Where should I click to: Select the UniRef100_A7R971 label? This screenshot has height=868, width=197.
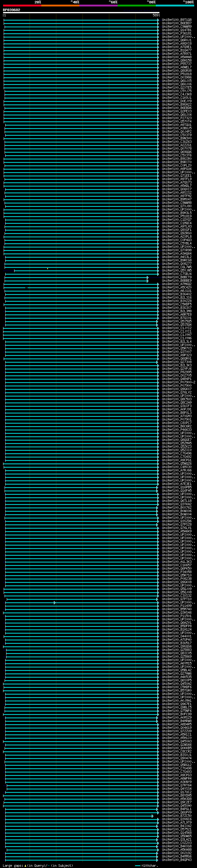tap(176, 54)
